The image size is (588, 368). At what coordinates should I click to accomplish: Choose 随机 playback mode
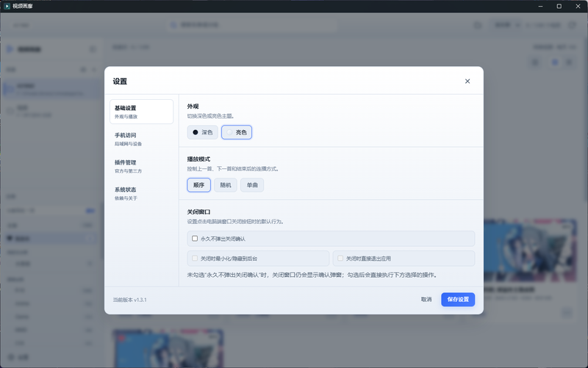coord(226,185)
